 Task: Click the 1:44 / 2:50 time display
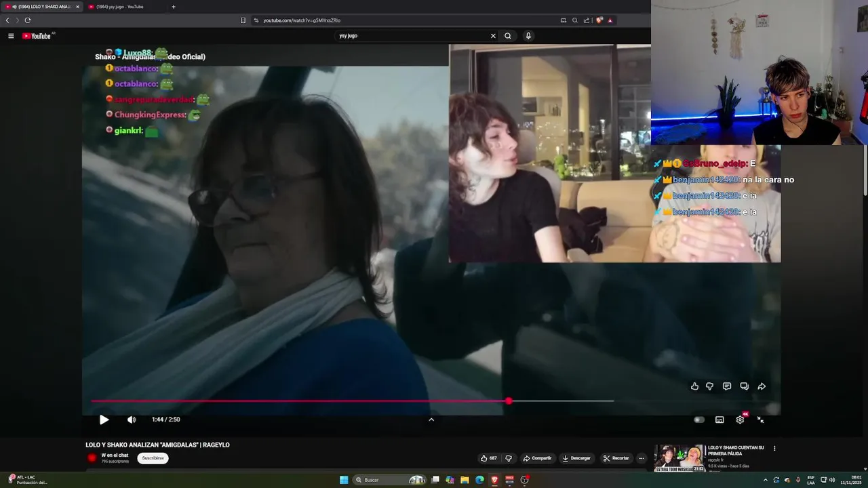click(165, 420)
